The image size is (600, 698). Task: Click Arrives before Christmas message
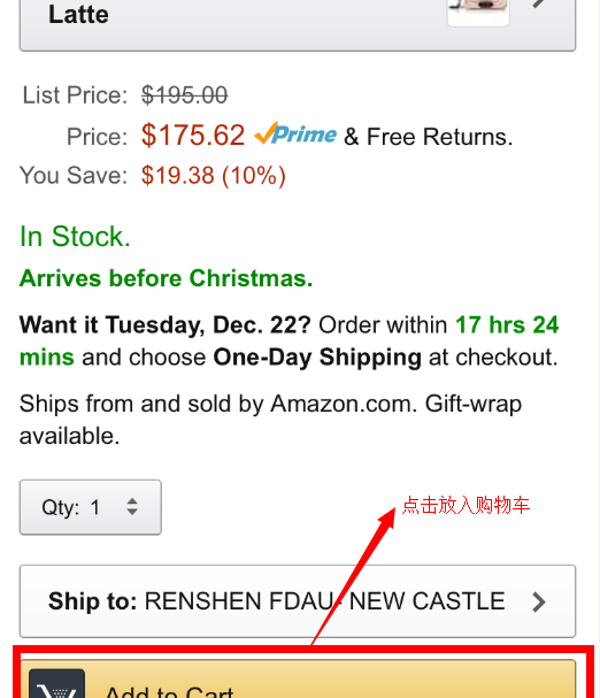click(x=166, y=278)
